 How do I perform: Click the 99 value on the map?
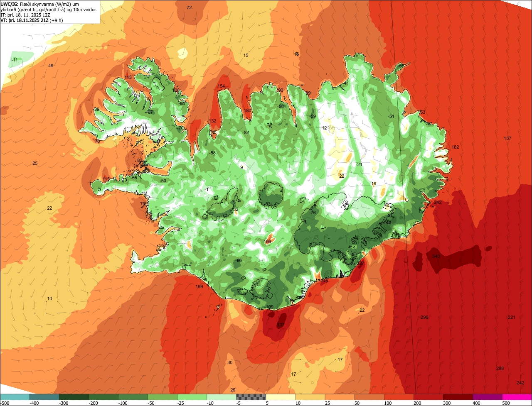[308, 93]
